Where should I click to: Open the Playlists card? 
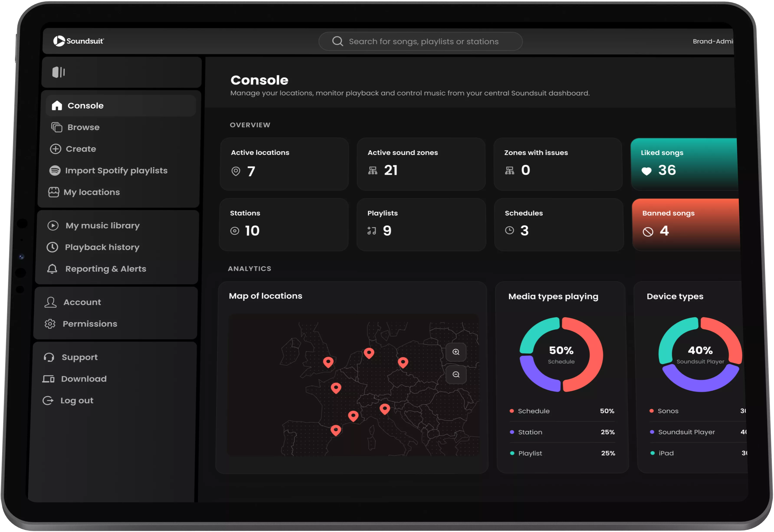click(421, 225)
